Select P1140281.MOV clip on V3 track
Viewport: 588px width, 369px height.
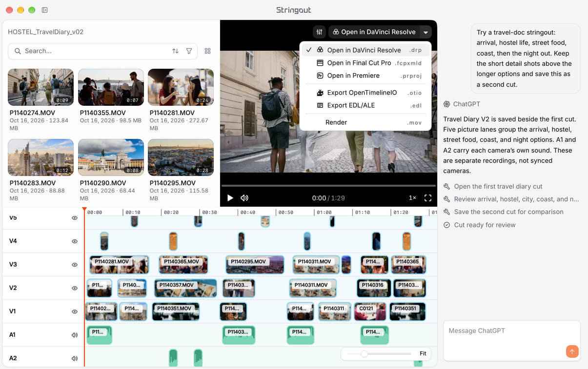point(119,265)
